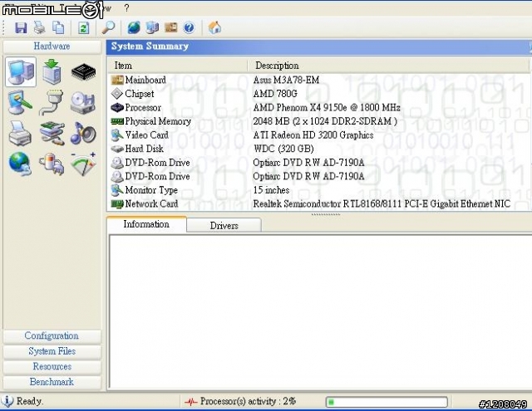Viewport: 532px width, 411px height.
Task: Select the Operating System download-arrow icon
Action: [x=52, y=72]
